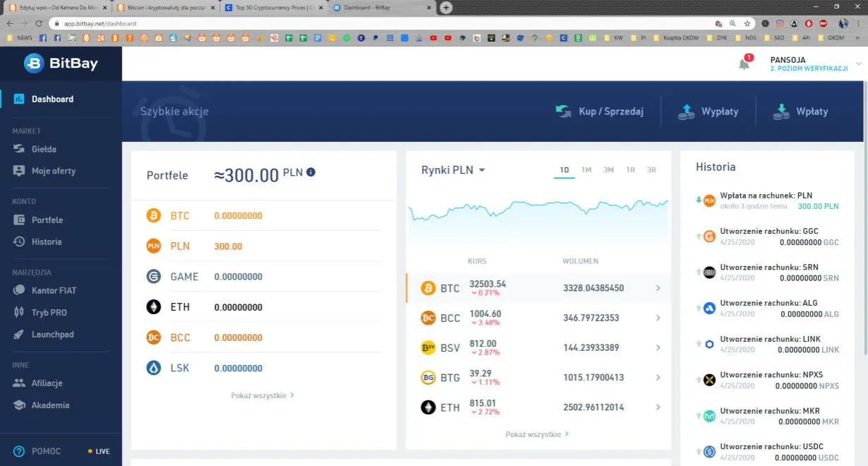
Task: Open a new browser tab
Action: point(446,8)
